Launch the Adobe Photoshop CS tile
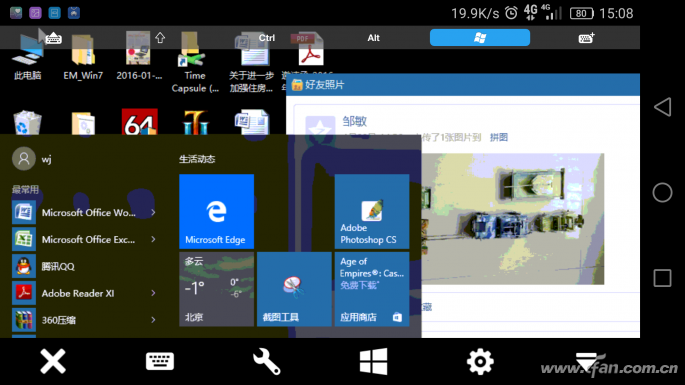The height and width of the screenshot is (385, 685). click(372, 212)
